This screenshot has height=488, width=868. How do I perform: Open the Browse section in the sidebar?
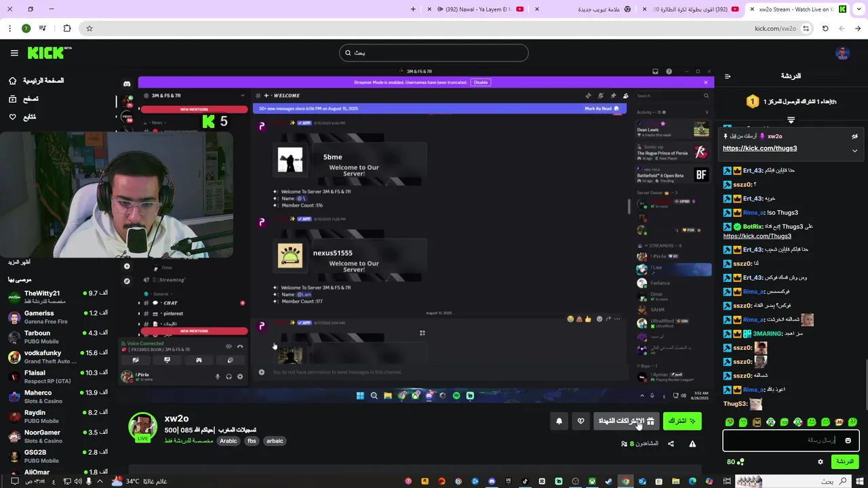pyautogui.click(x=24, y=99)
